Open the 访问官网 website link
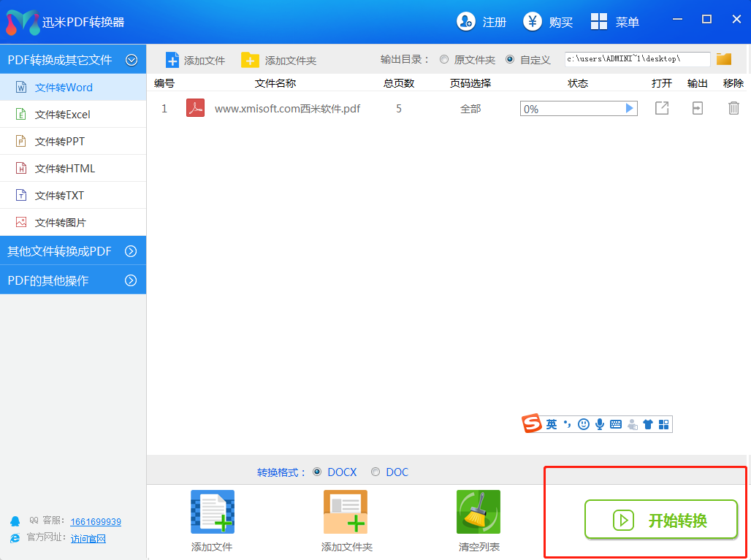 (88, 538)
